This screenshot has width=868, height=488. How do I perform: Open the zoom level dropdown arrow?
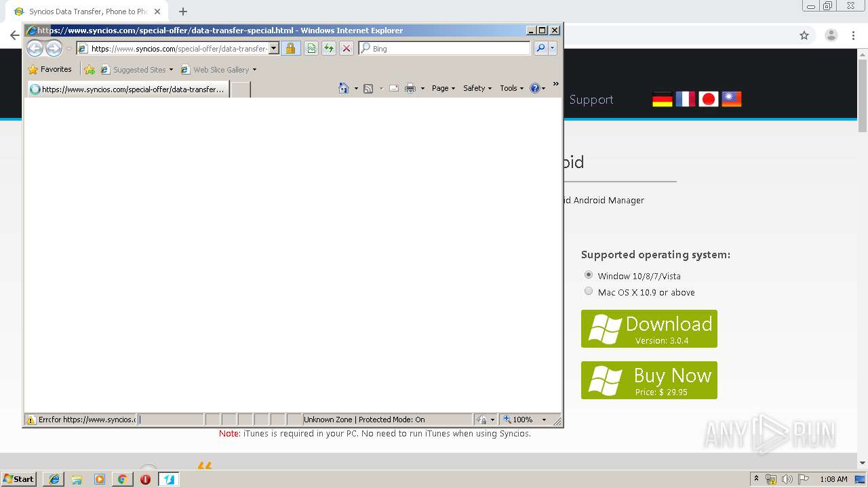544,420
